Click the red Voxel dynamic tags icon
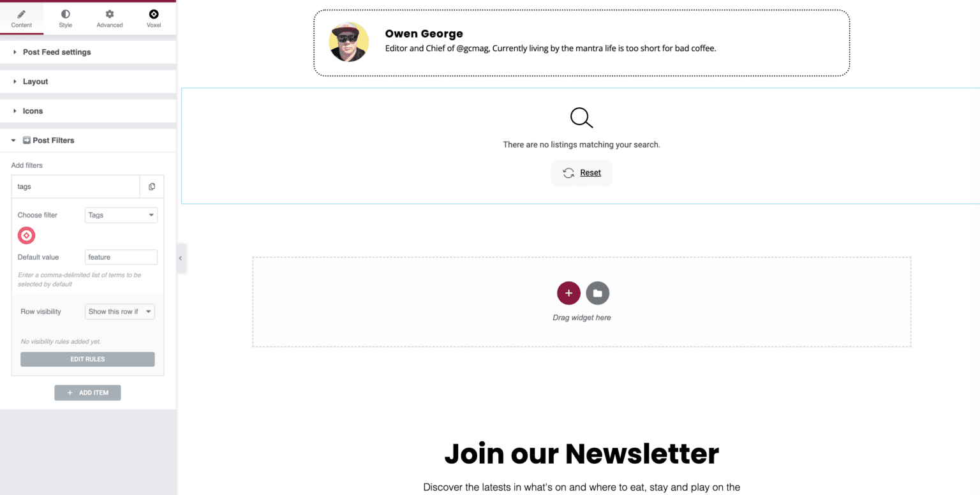Viewport: 980px width, 495px height. 26,235
